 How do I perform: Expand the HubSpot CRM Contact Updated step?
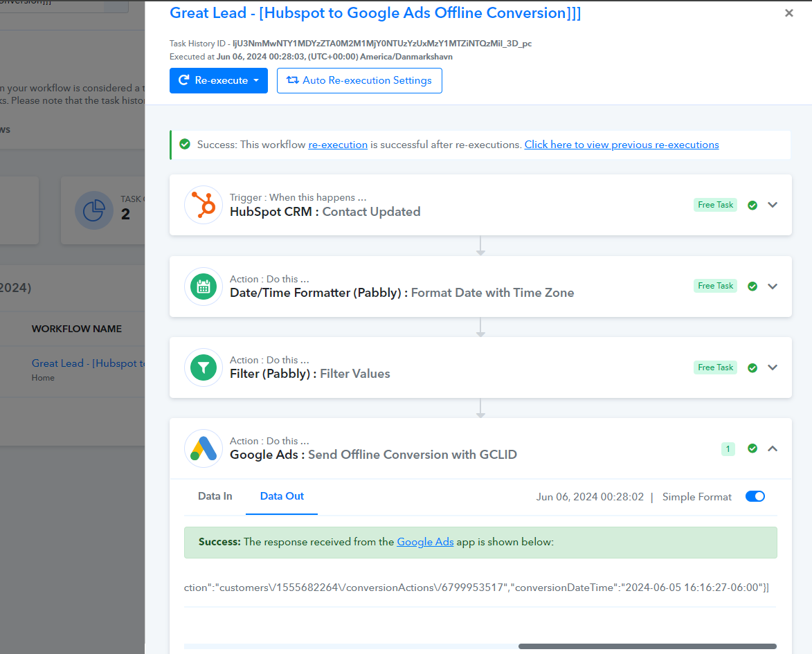point(773,205)
